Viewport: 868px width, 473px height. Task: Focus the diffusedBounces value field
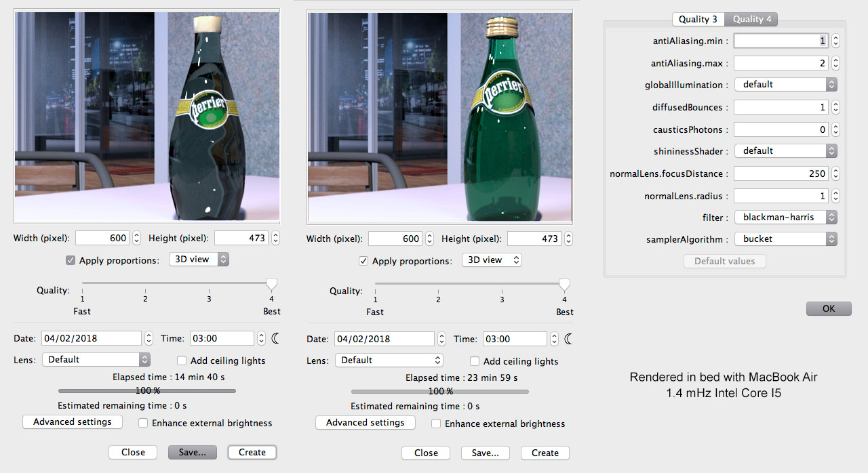[781, 107]
